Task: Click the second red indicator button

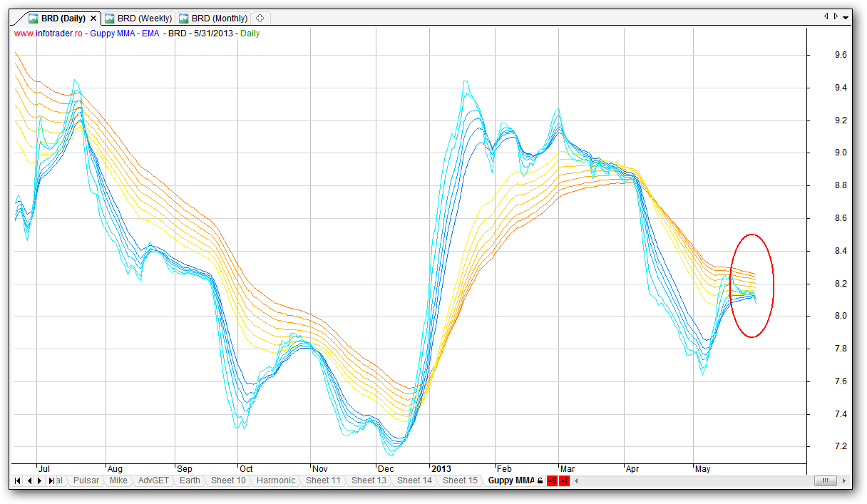Action: tap(565, 481)
